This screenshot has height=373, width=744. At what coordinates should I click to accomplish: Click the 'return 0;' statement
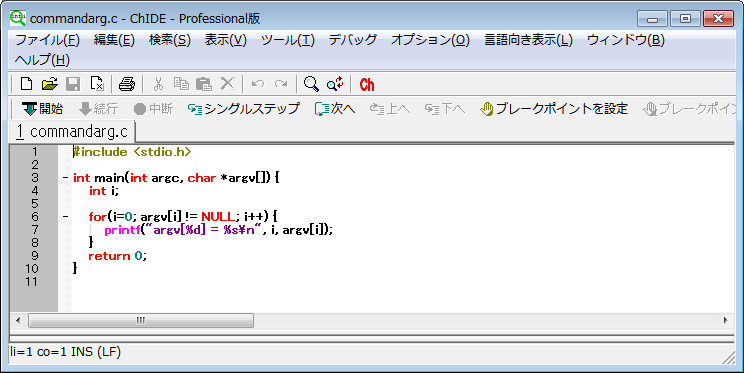(x=118, y=256)
